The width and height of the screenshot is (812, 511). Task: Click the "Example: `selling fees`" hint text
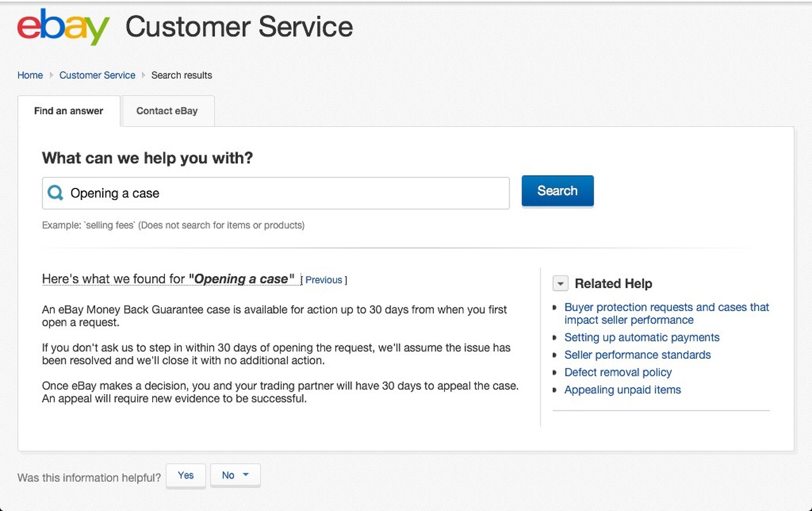click(x=173, y=225)
